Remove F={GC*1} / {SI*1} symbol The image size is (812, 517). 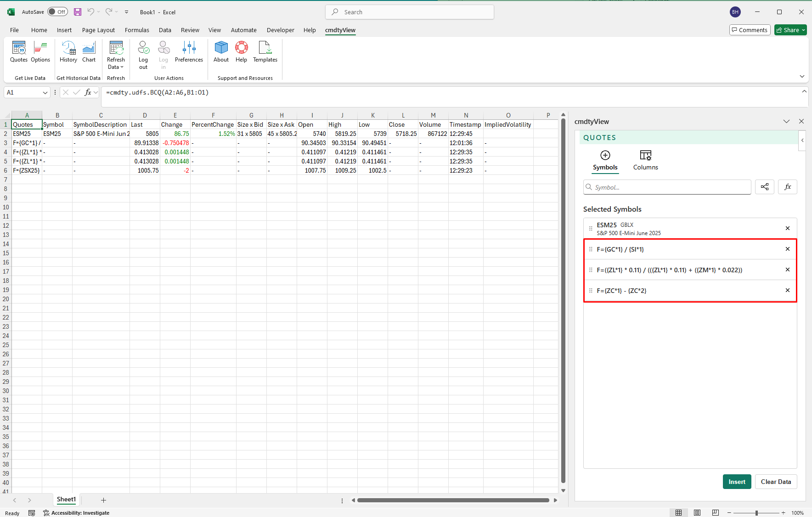tap(788, 249)
